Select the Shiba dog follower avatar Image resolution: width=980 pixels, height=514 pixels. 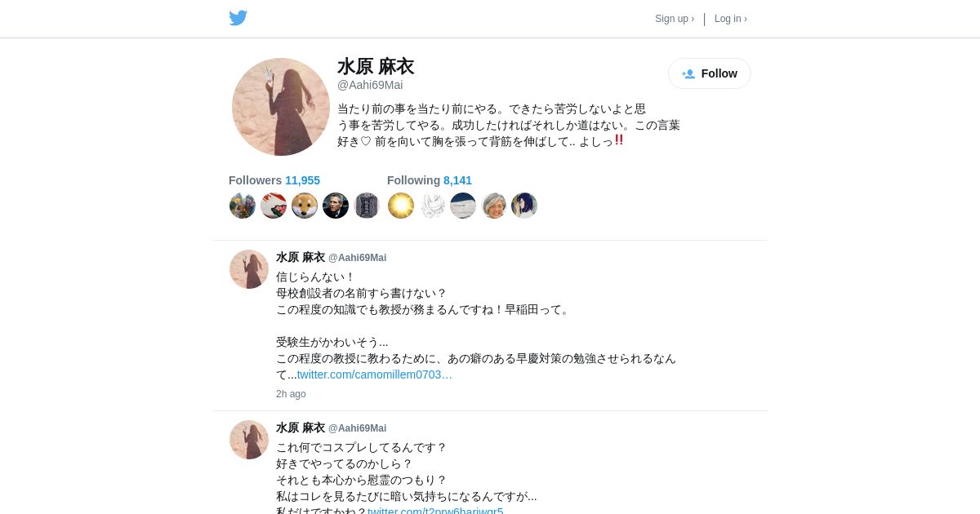tap(305, 206)
